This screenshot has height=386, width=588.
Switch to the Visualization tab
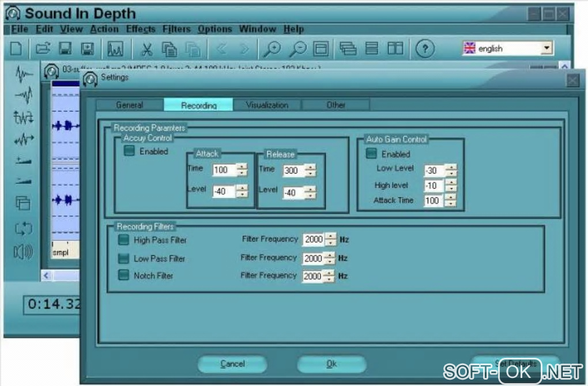[x=267, y=105]
